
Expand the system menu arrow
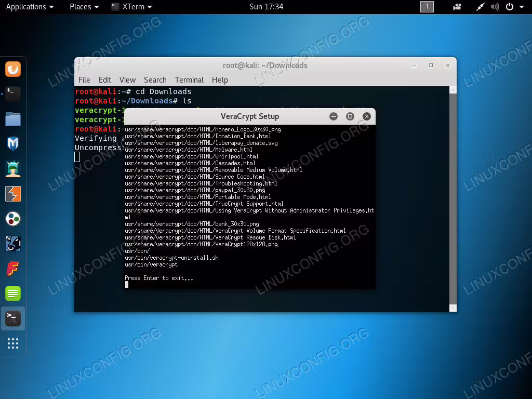tap(522, 7)
